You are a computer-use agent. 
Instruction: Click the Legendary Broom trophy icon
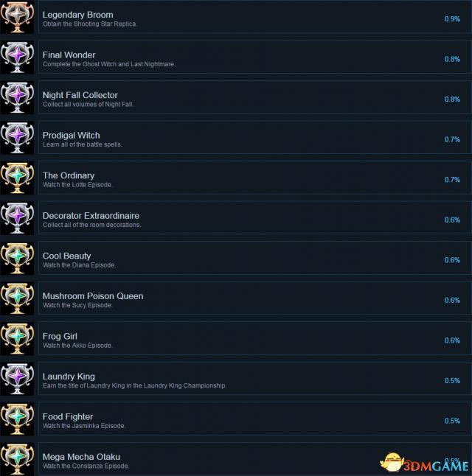17,17
